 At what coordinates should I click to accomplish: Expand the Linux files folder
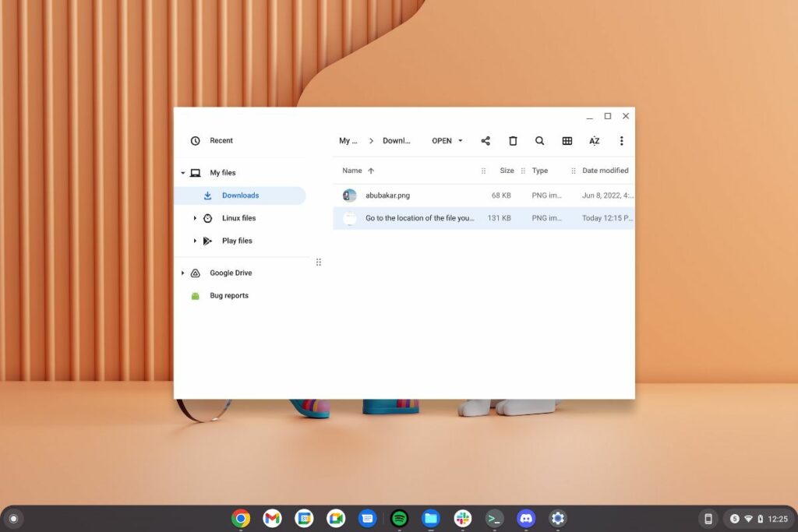(x=195, y=218)
